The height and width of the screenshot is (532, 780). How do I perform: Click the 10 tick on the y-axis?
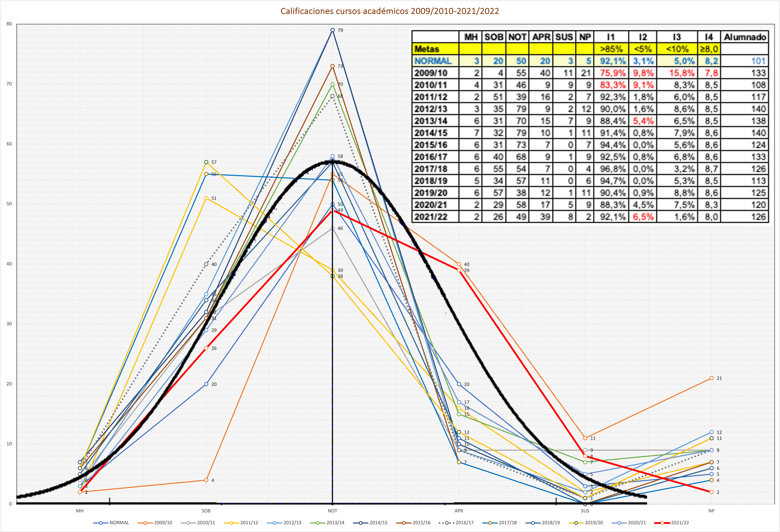(x=9, y=444)
